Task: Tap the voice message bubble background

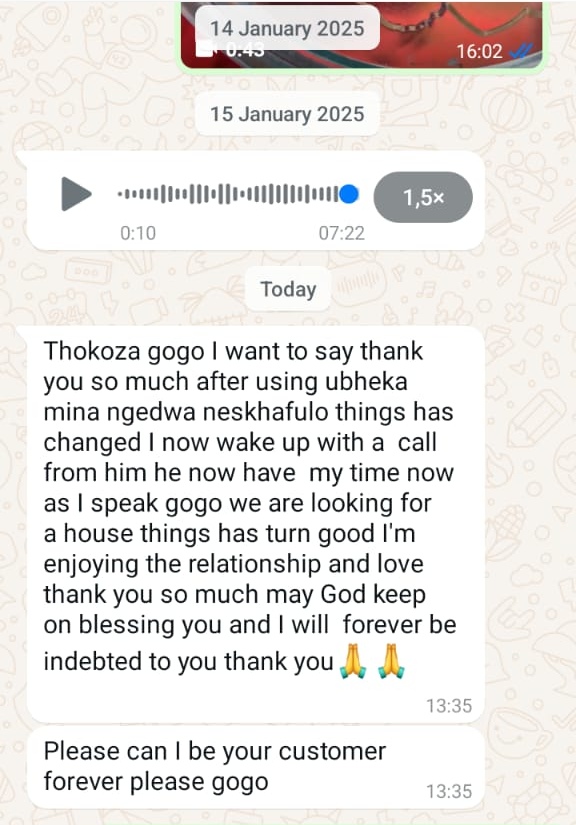Action: click(x=256, y=202)
